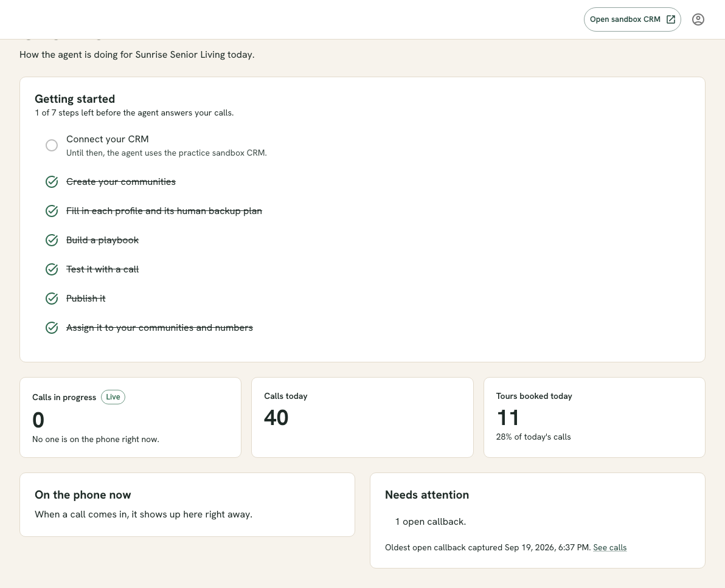Image resolution: width=725 pixels, height=588 pixels.
Task: Click the Getting started heading
Action: pyautogui.click(x=75, y=99)
